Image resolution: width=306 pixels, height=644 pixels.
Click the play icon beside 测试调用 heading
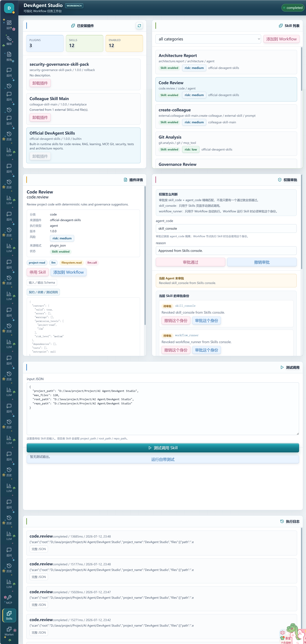pos(282,367)
